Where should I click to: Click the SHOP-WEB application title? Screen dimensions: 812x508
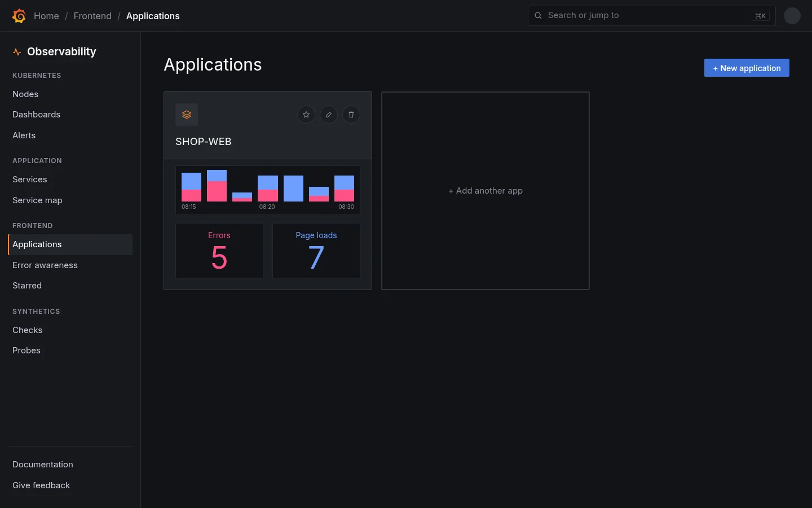tap(204, 142)
